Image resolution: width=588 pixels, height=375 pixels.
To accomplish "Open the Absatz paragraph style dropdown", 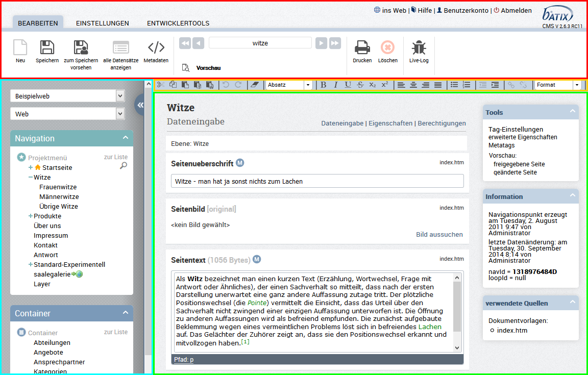I will click(x=289, y=85).
